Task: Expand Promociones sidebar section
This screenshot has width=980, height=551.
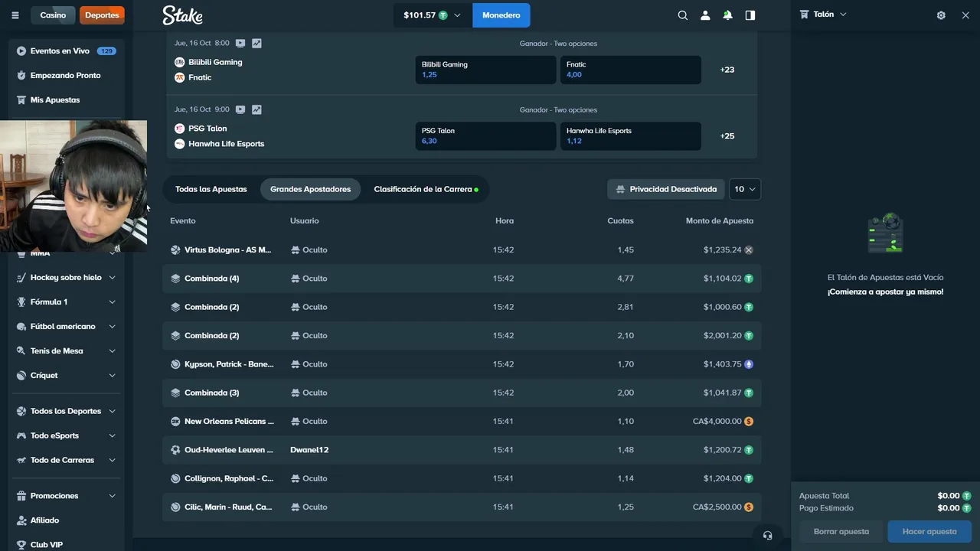Action: click(112, 496)
